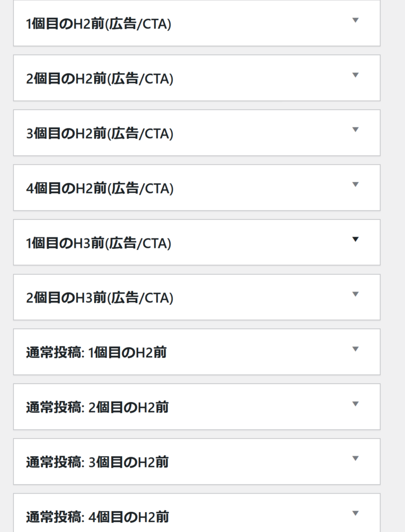
Task: Click the 通常投稿: 1個目のH2前 title
Action: (96, 353)
